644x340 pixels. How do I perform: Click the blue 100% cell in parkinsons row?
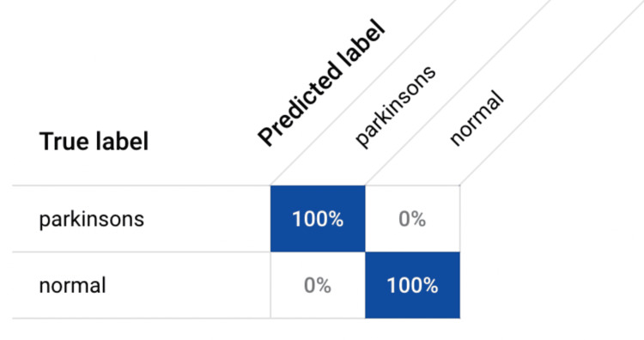(x=318, y=218)
